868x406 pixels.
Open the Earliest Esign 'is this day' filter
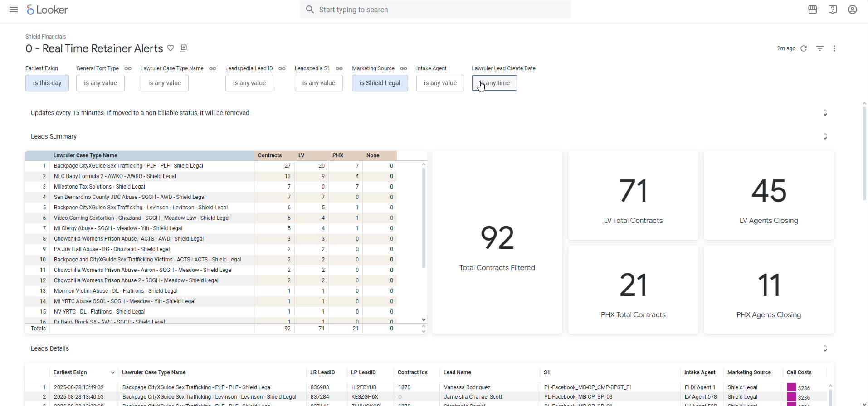[x=47, y=83]
